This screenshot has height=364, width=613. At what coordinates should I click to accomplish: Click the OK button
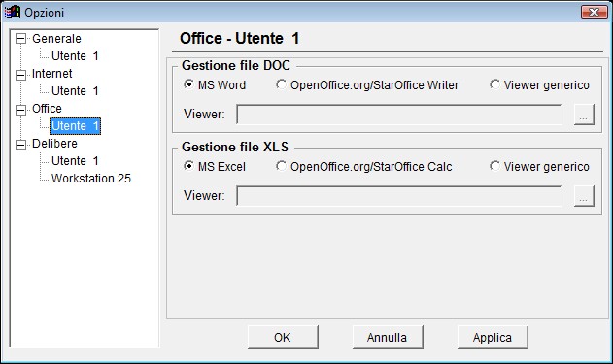283,337
